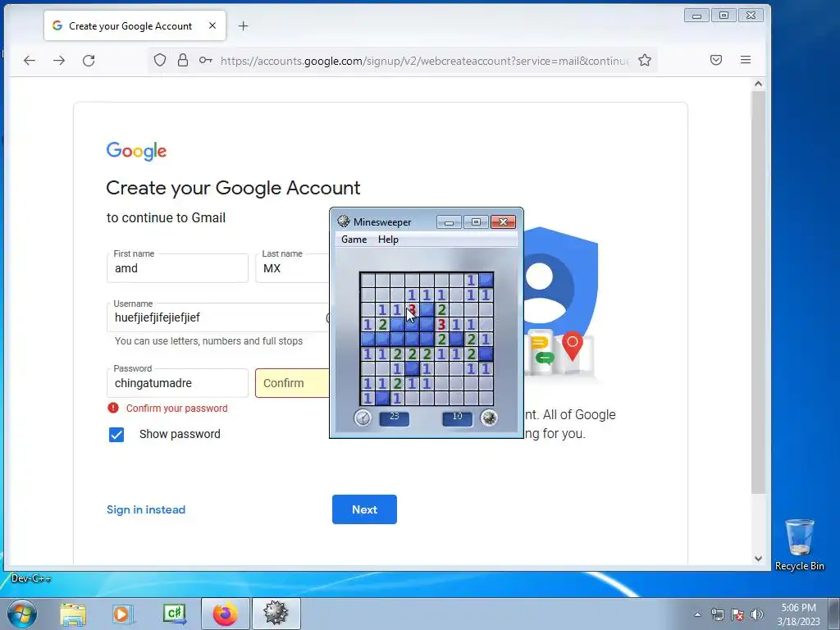Open the Game menu in Minesweeper

tap(354, 240)
